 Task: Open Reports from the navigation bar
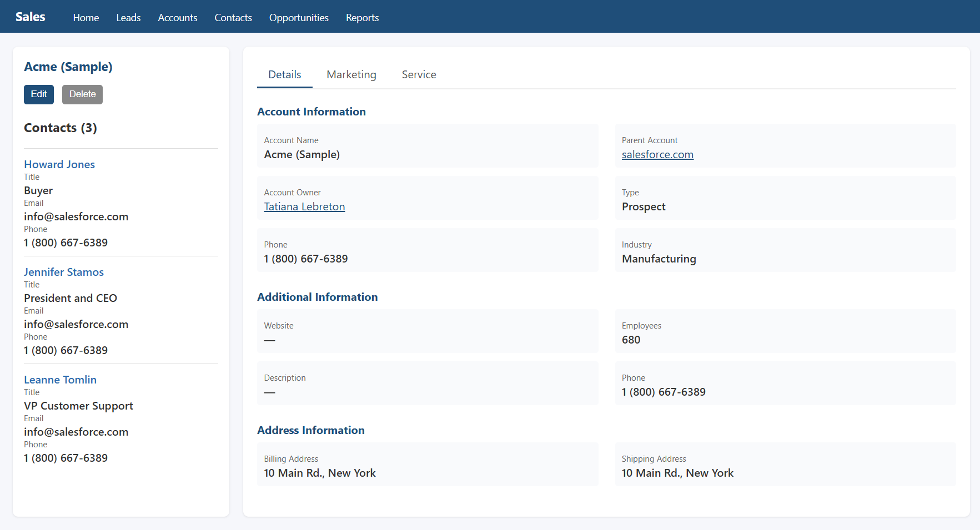[x=362, y=18]
